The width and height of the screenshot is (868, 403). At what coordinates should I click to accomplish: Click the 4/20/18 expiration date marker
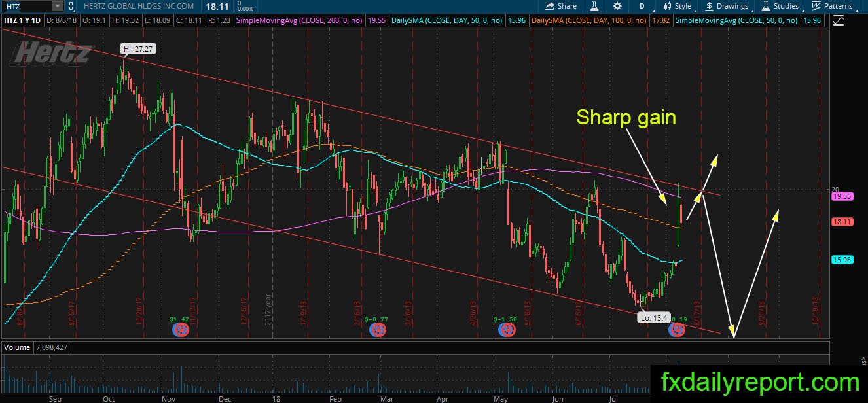pos(473,315)
